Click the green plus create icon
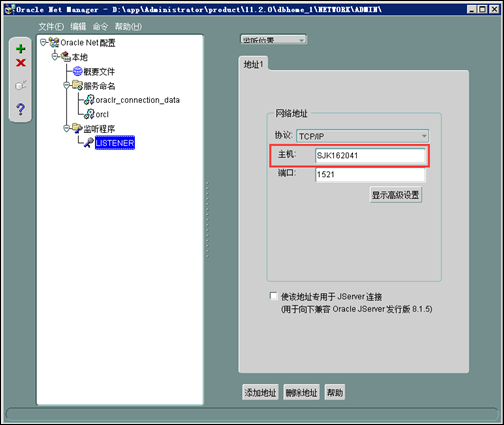504x425 pixels. [21, 49]
